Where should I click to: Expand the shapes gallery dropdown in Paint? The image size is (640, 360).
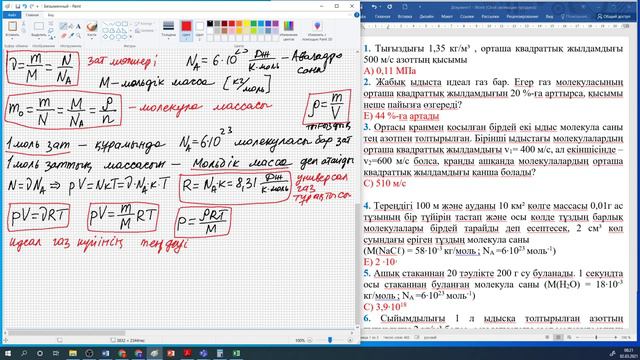(131, 37)
